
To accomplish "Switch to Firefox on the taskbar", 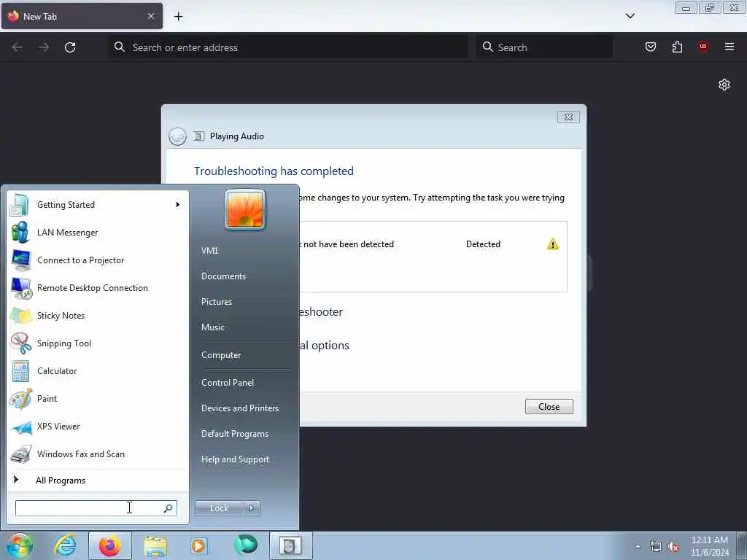I will [110, 545].
